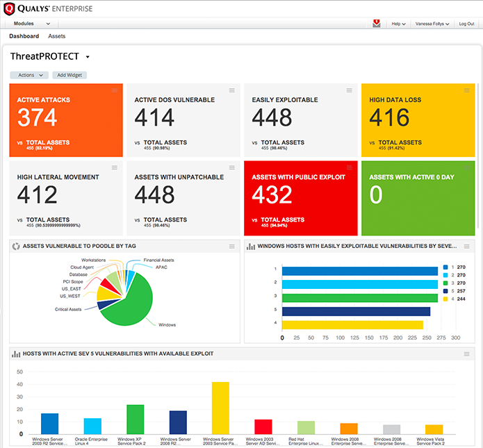Click the dark blue Critical Assets pie slice
Viewport: 483px width, 448px height.
pos(106,304)
